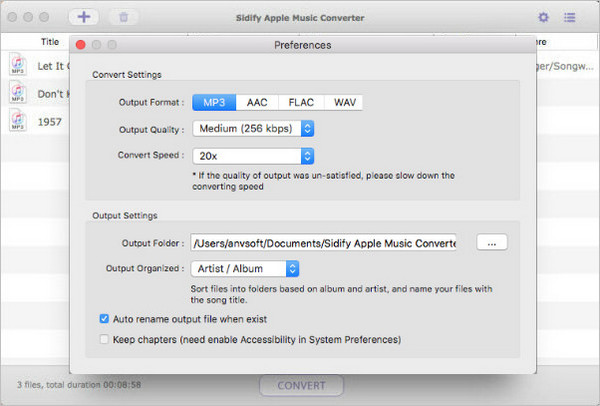Select the '1957' song row
The width and height of the screenshot is (600, 406).
pyautogui.click(x=35, y=122)
